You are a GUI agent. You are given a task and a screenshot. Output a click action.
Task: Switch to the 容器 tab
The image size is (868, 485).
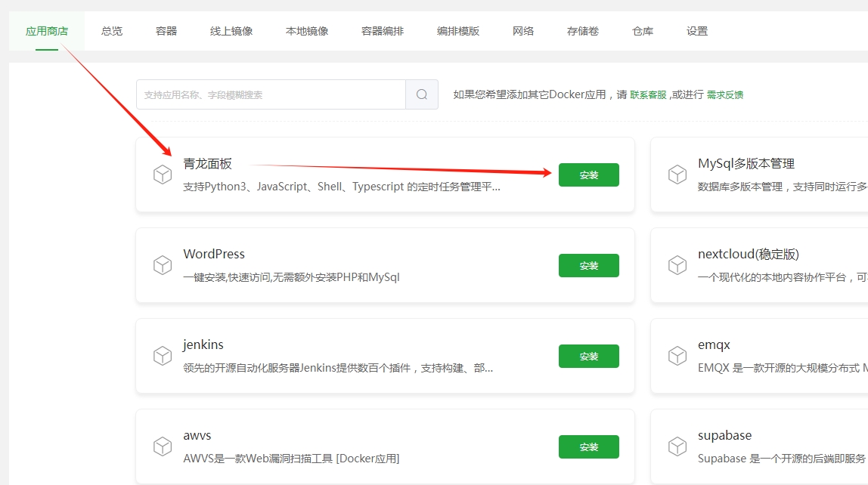166,31
